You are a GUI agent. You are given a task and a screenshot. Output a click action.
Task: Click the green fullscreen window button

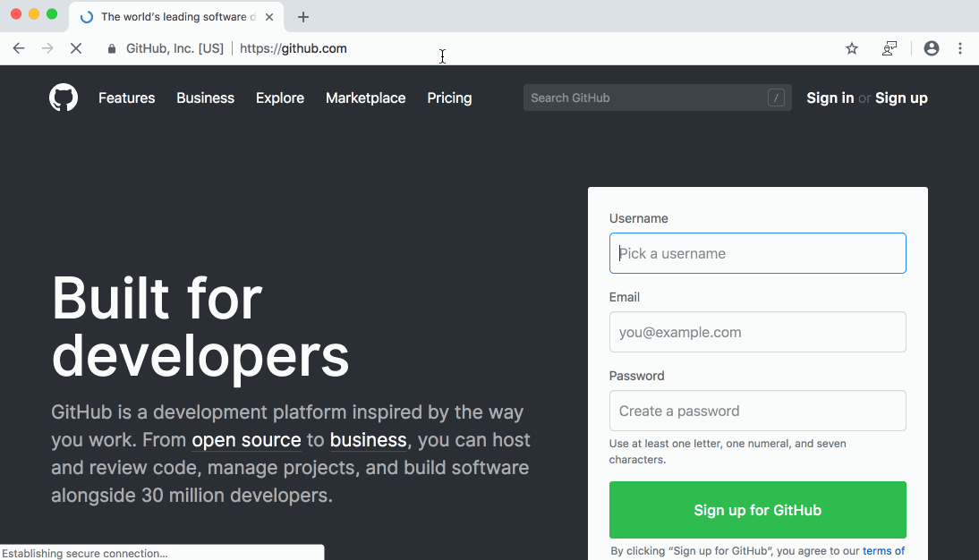pos(52,13)
